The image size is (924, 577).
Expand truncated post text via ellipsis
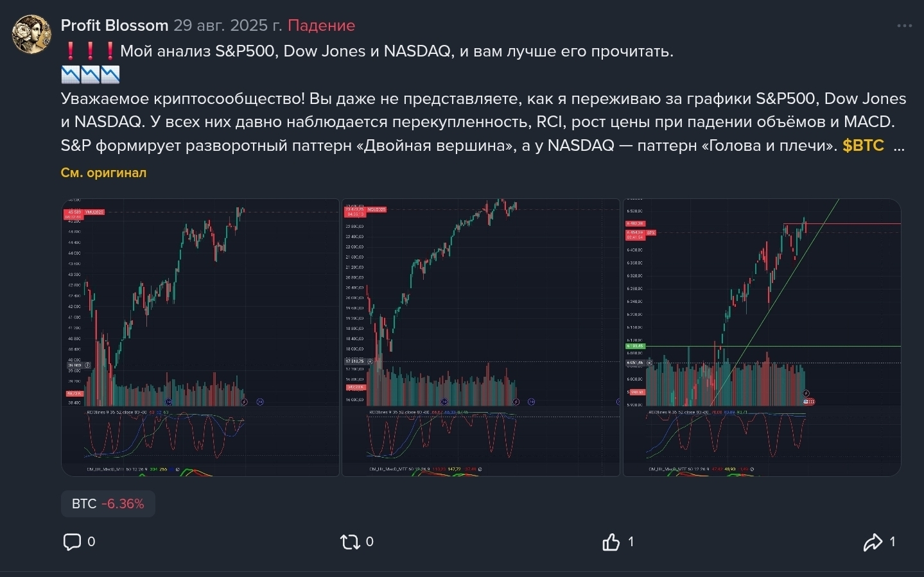pyautogui.click(x=899, y=146)
